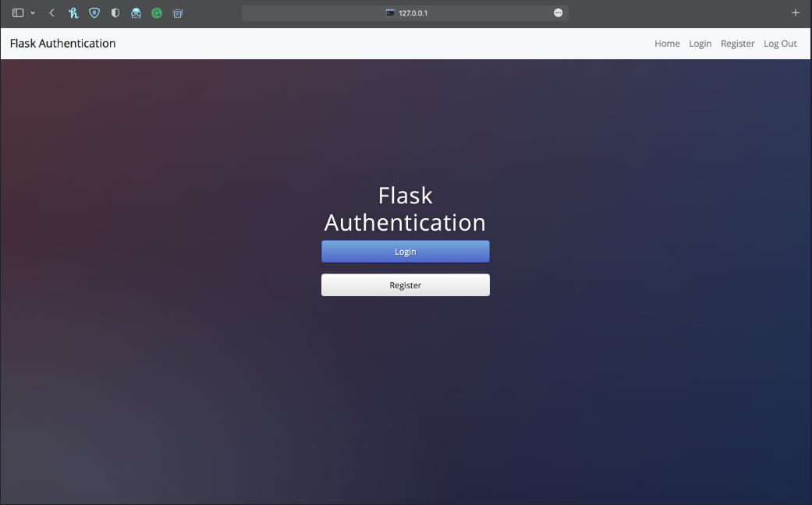
Task: Go to Home in the navbar
Action: (x=667, y=44)
